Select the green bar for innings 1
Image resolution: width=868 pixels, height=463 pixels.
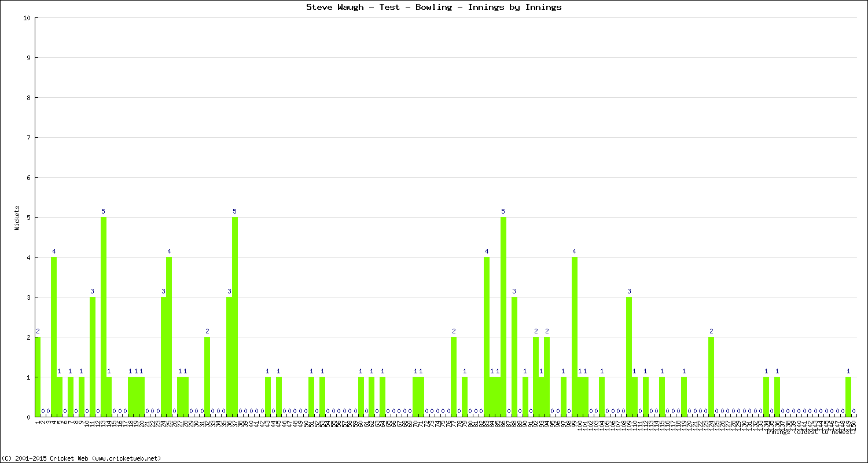[38, 377]
